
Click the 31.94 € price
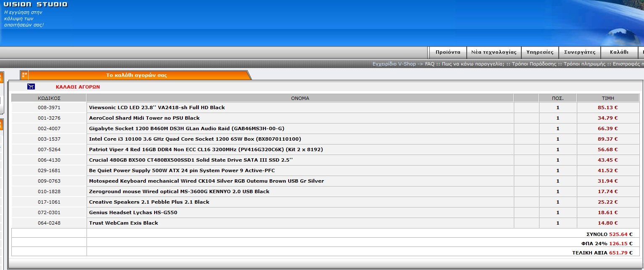pyautogui.click(x=608, y=181)
